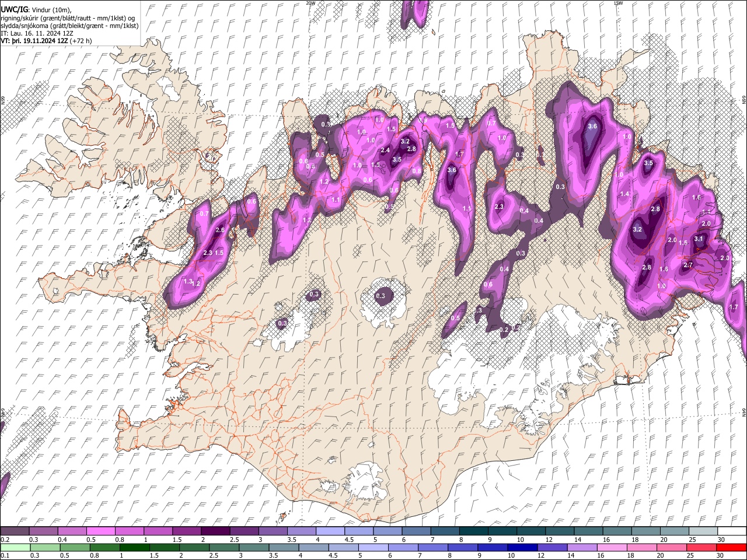
Task: Click the '30' label in the top legend row
Action: [x=721, y=540]
